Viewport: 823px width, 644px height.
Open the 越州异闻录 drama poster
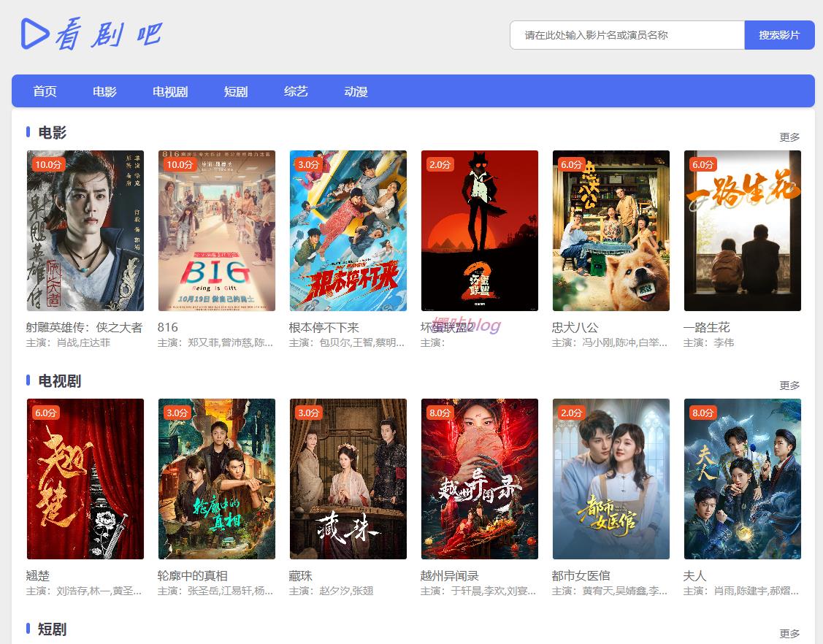[x=480, y=479]
